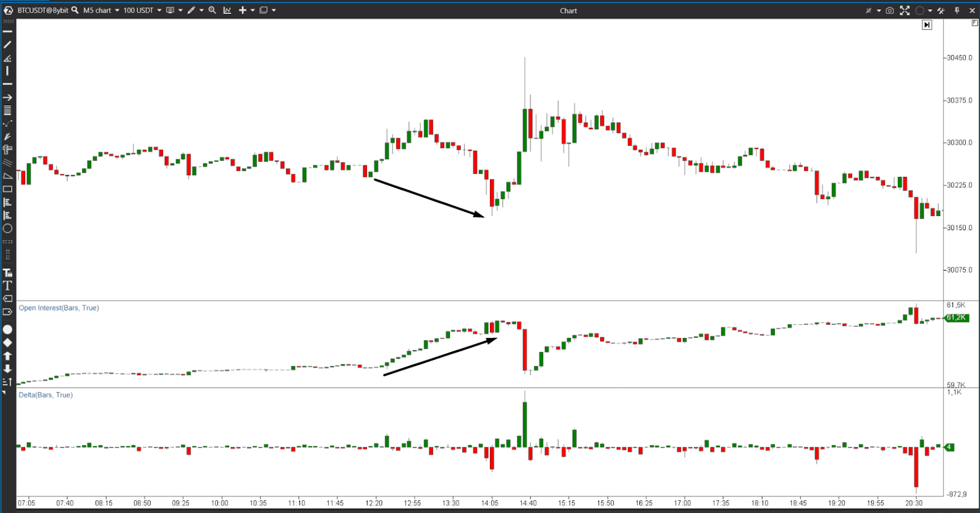Image resolution: width=980 pixels, height=513 pixels.
Task: Select the left-pointing price tag tool
Action: pyautogui.click(x=7, y=299)
